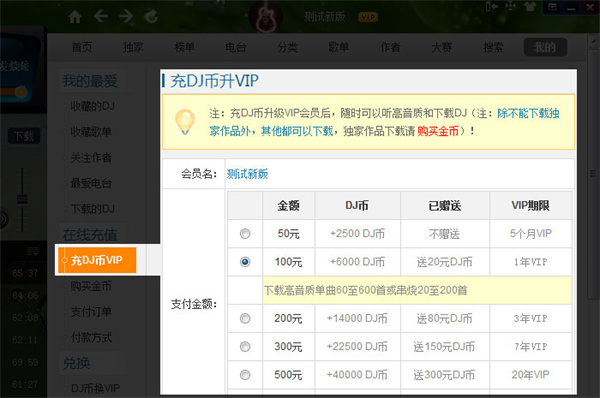Click +6000 DJ币 cell
The image size is (600, 398).
point(357,262)
